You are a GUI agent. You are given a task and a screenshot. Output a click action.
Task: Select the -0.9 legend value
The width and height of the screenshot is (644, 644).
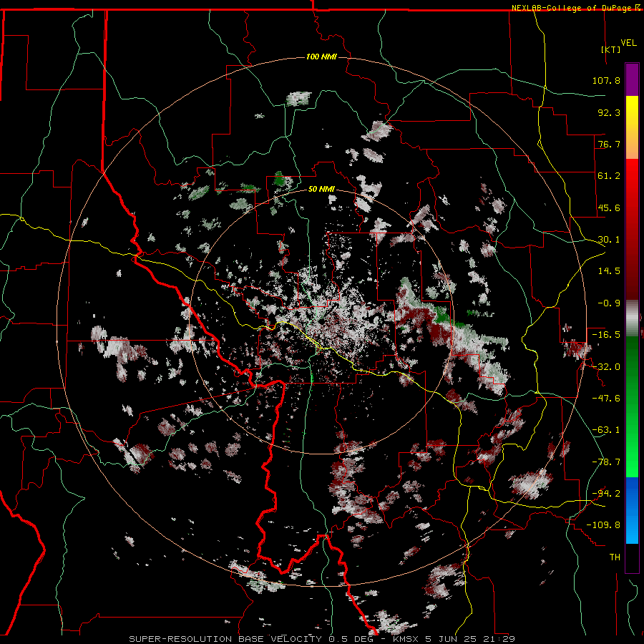[x=609, y=303]
